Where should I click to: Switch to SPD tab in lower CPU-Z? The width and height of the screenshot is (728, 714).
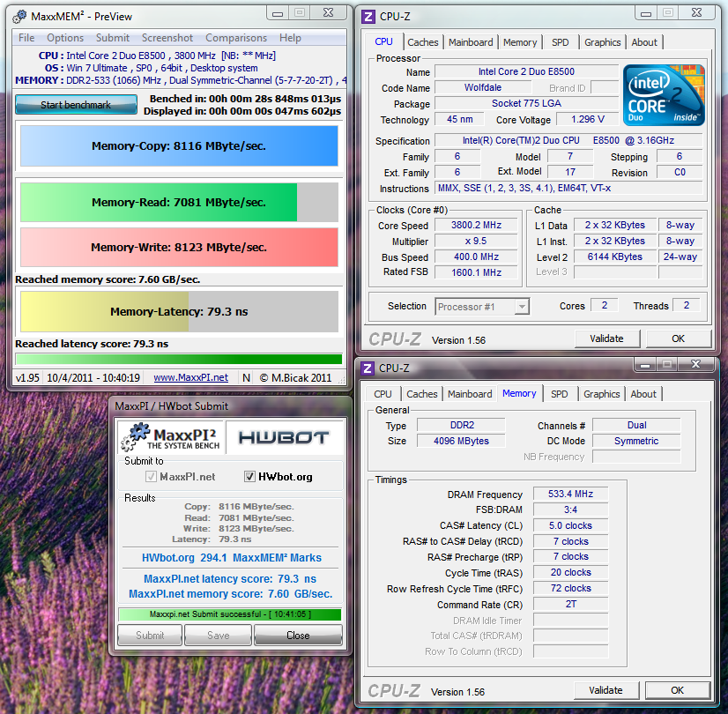pos(560,394)
